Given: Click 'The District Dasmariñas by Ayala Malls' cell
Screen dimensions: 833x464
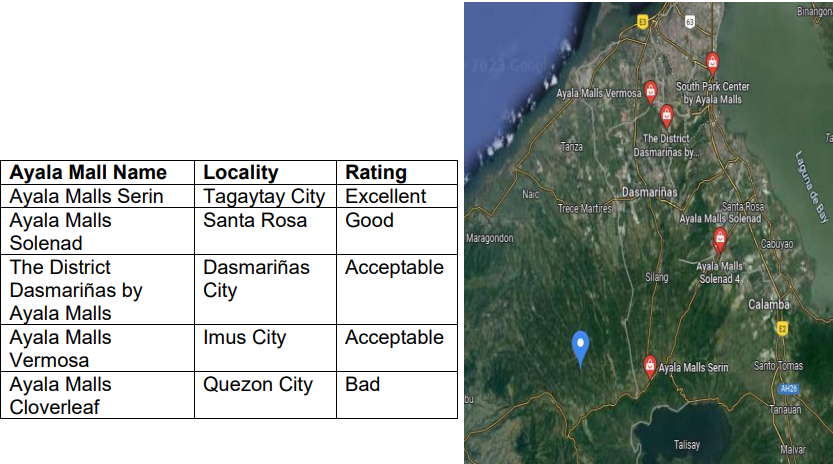Looking at the screenshot, I should (98, 290).
